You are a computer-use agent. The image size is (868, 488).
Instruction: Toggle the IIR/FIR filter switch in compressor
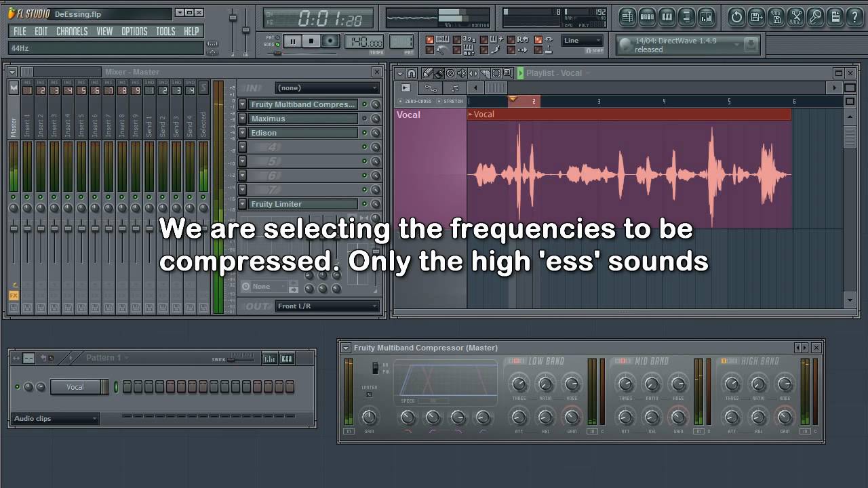tap(375, 368)
